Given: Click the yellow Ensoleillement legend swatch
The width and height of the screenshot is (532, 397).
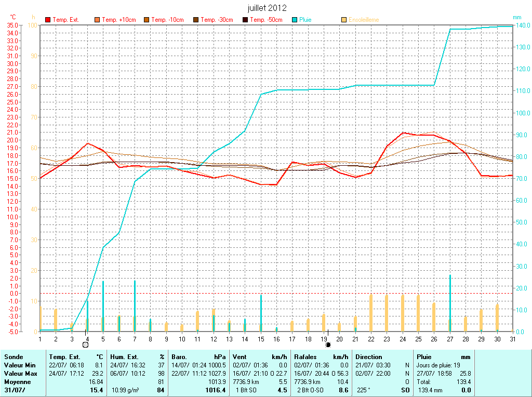Looking at the screenshot, I should [344, 20].
